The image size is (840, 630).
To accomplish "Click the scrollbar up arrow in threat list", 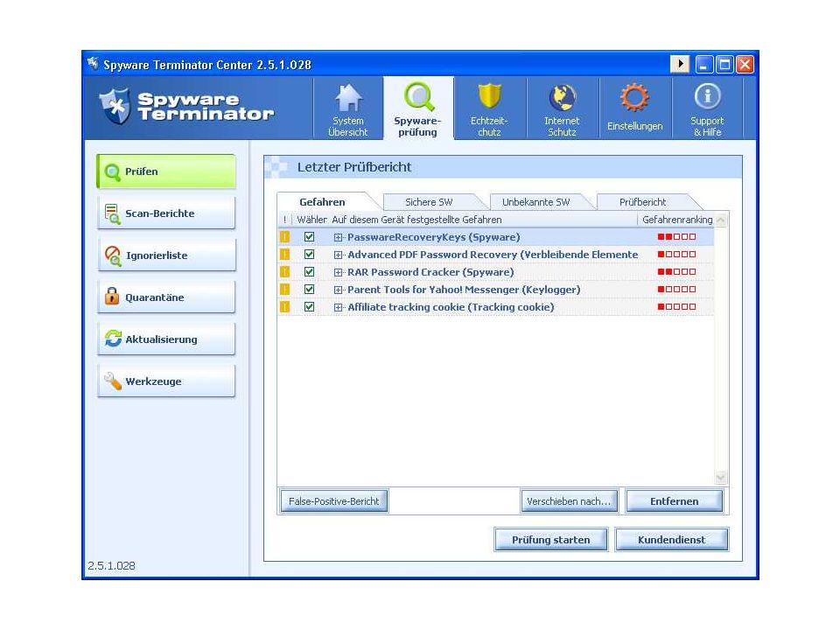I will 721,220.
